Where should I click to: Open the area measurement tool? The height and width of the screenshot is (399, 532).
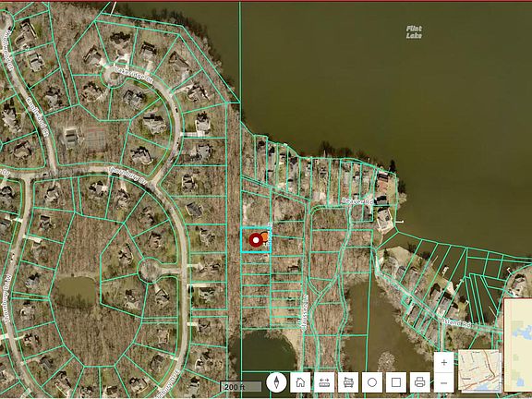[x=348, y=382]
